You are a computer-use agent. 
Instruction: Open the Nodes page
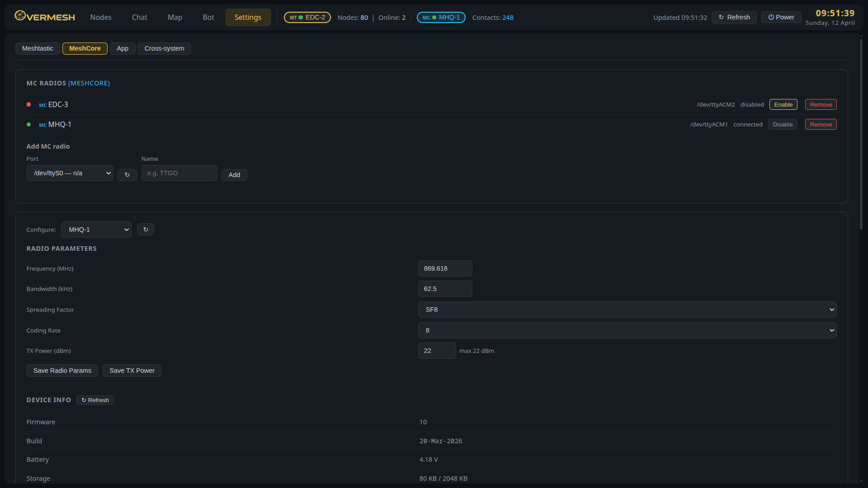click(x=101, y=17)
